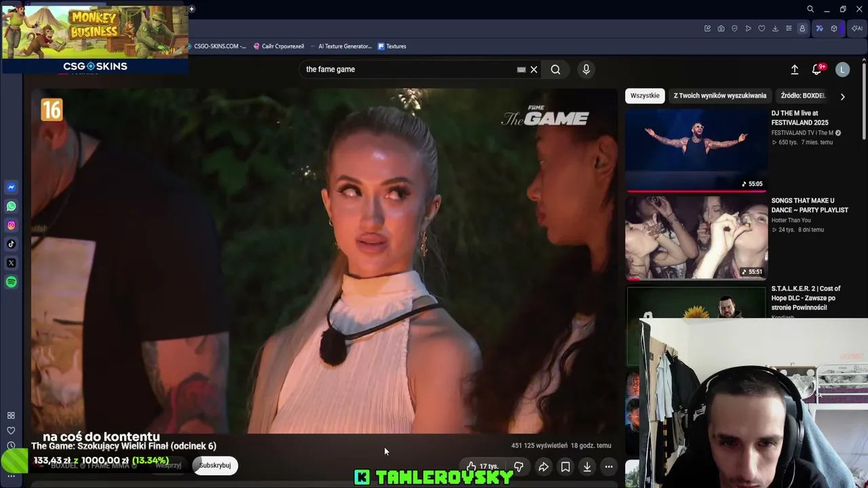Click the 'Hotter Than You' channel name
Screen dimensions: 868x488
coord(791,220)
